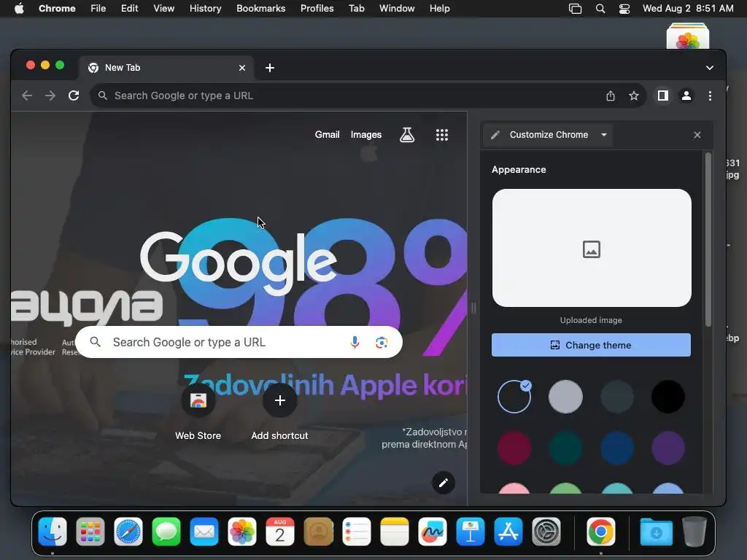
Task: Open the Web Store shortcut
Action: coord(198,411)
